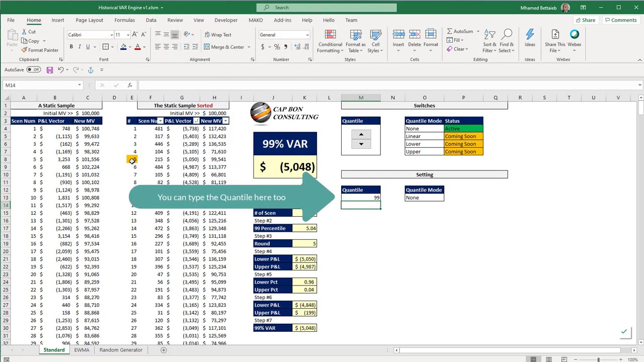Screen dimensions: 644x362
Task: Click the Page Break Preview view icon
Action: 564,359
